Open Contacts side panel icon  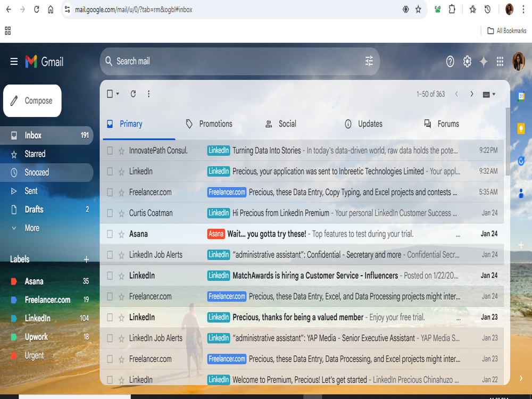point(521,194)
